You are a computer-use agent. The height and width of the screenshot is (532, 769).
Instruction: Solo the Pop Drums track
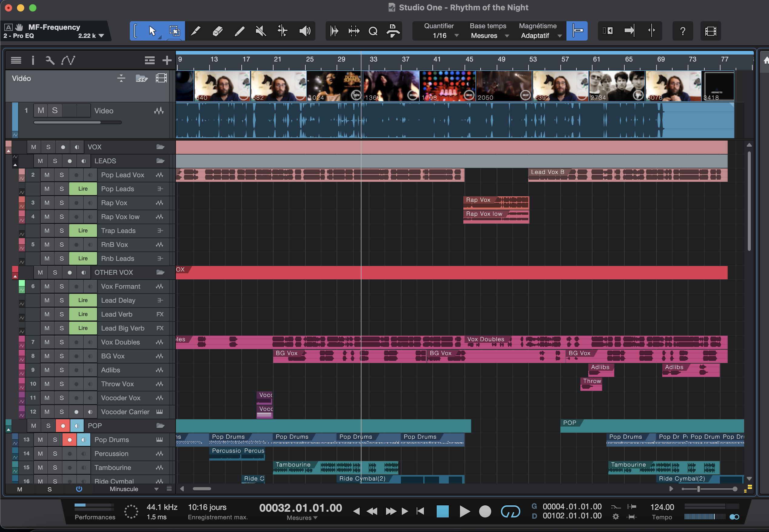click(55, 439)
